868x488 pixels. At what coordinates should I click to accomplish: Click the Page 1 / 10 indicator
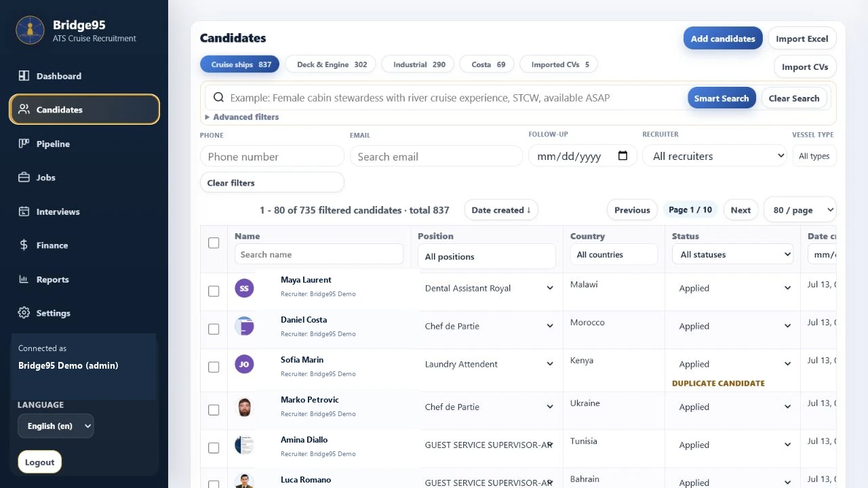click(690, 210)
